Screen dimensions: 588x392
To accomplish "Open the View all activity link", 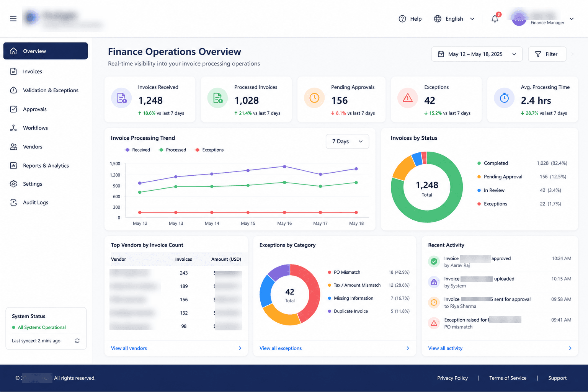I will [x=445, y=348].
